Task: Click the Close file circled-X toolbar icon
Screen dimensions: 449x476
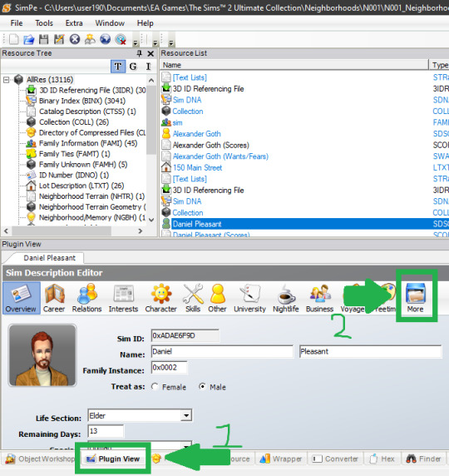Action: [x=75, y=39]
